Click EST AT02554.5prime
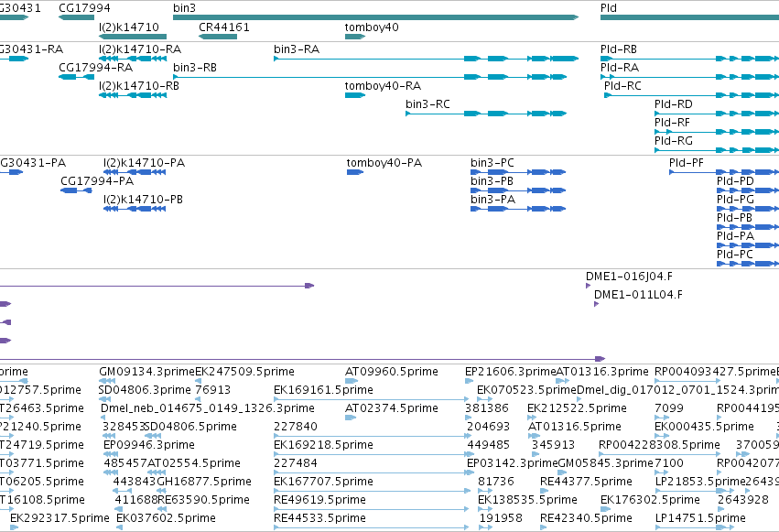Image resolution: width=779 pixels, height=532 pixels. pyautogui.click(x=157, y=472)
